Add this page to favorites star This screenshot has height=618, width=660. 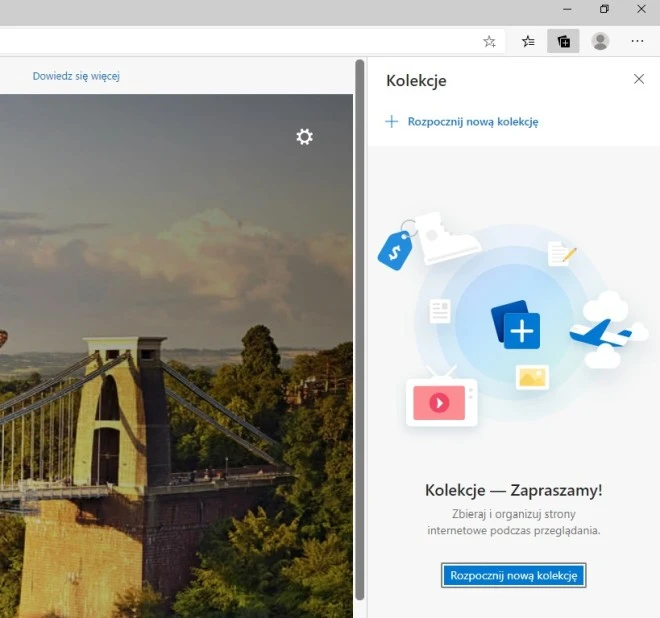(x=489, y=41)
